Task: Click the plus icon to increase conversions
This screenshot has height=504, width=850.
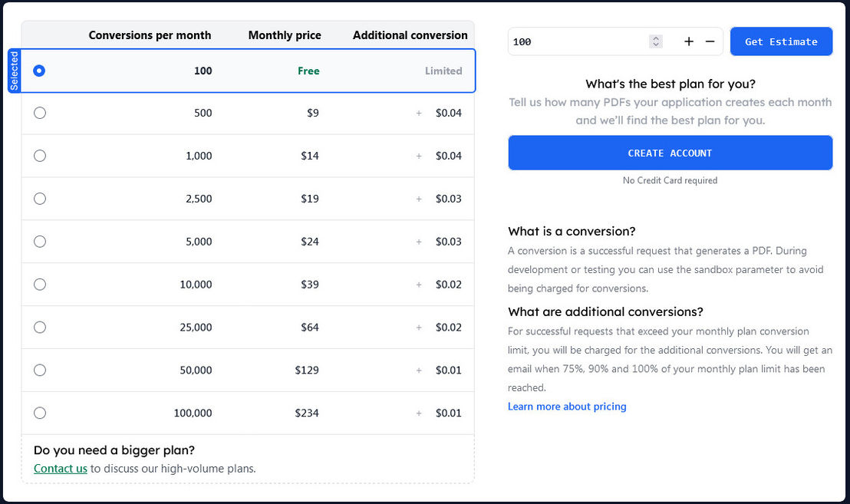Action: pyautogui.click(x=688, y=41)
